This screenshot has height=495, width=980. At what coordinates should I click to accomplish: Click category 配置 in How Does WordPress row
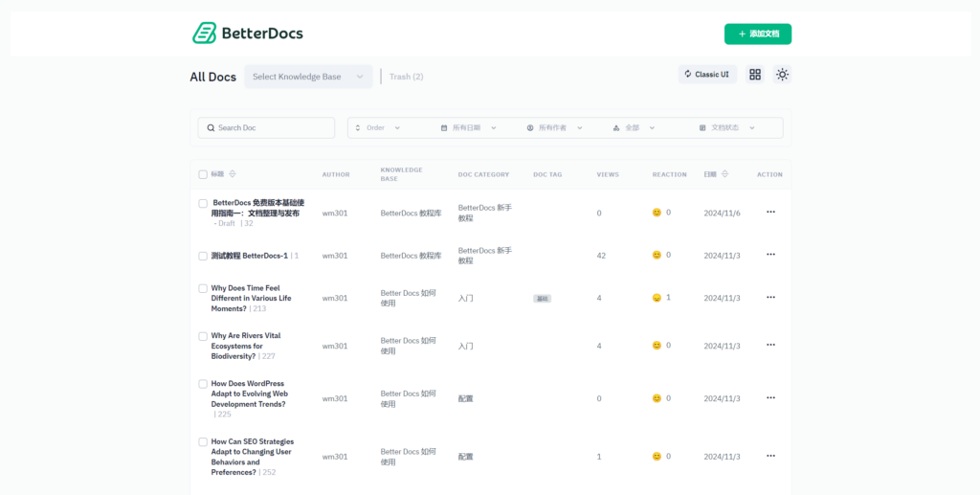coord(466,398)
